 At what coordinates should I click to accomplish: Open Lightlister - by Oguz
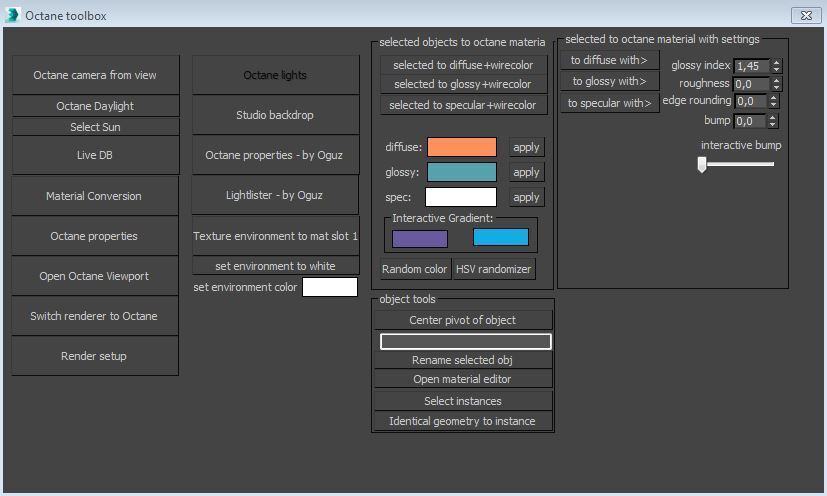pyautogui.click(x=275, y=195)
